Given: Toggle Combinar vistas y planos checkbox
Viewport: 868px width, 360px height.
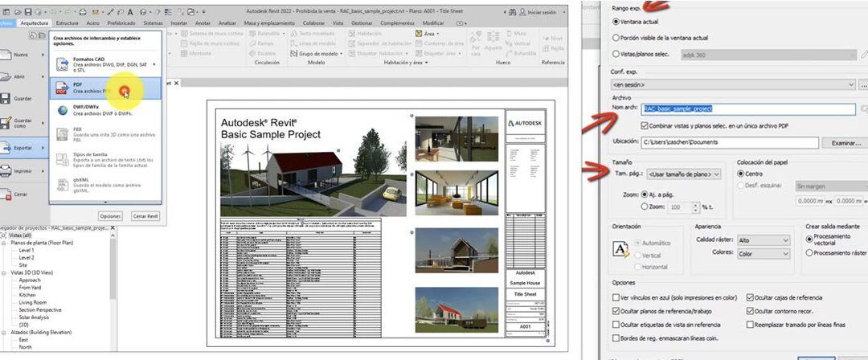Looking at the screenshot, I should point(645,125).
